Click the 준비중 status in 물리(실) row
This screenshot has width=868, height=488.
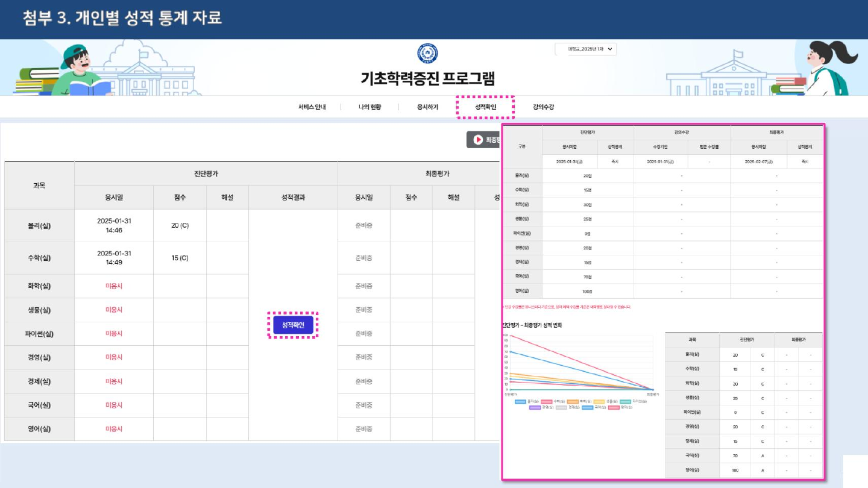tap(363, 226)
